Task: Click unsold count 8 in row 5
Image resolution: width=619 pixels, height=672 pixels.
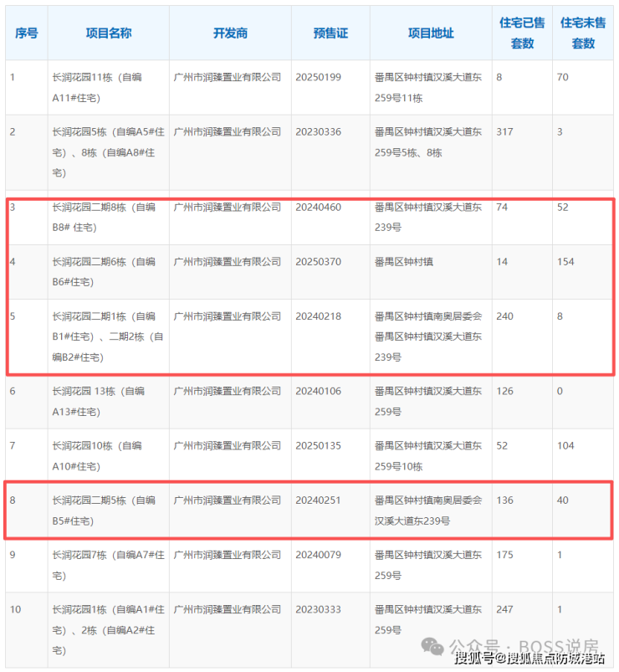Action: click(560, 316)
